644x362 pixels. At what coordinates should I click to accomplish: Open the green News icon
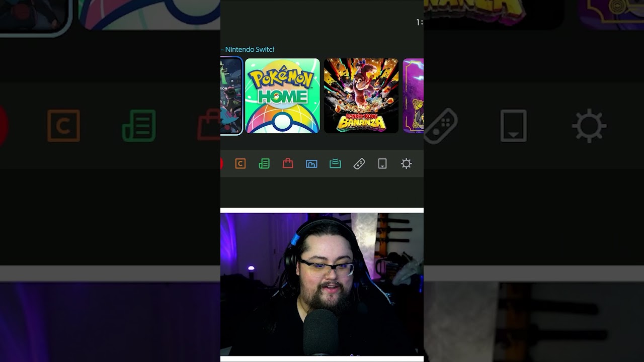(264, 163)
